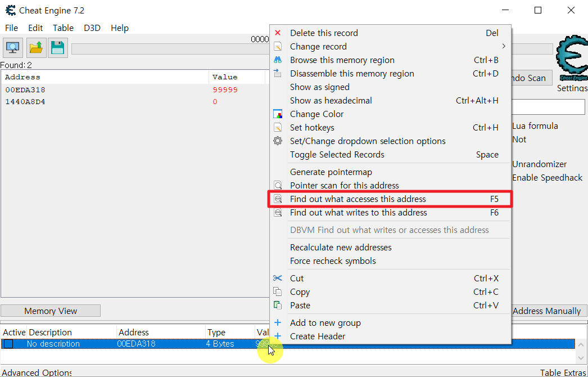Image resolution: width=588 pixels, height=377 pixels.
Task: Click the plus icon for Create Header
Action: [278, 336]
